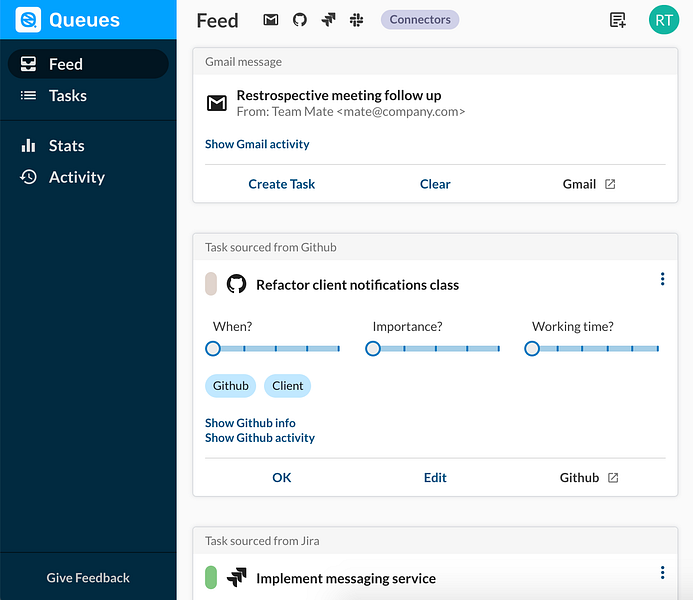Select the Github tag chip

[x=231, y=386]
